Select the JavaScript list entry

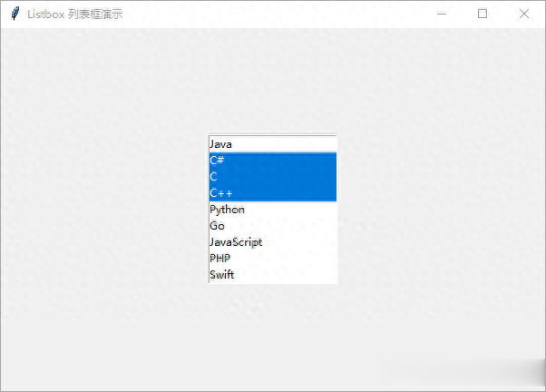coord(273,242)
